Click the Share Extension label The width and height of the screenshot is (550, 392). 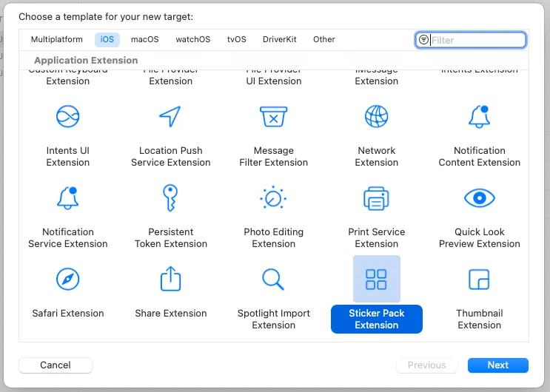tap(171, 313)
